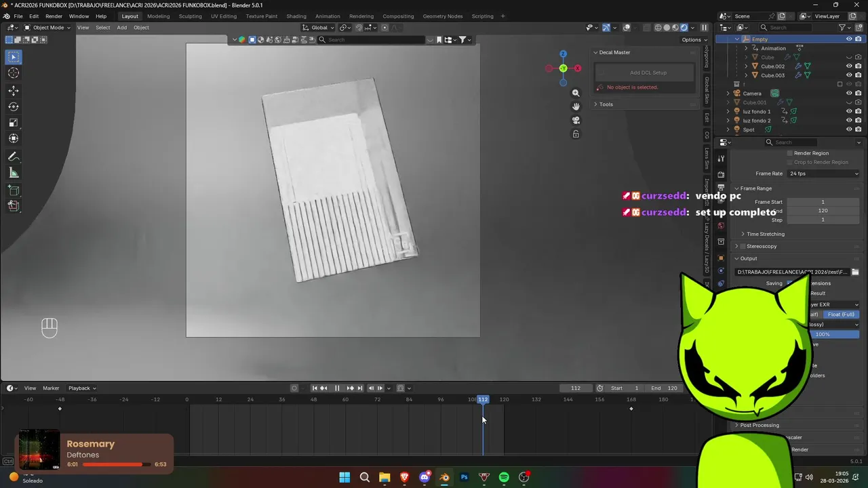Expand the Time Stretching section

tap(765, 234)
